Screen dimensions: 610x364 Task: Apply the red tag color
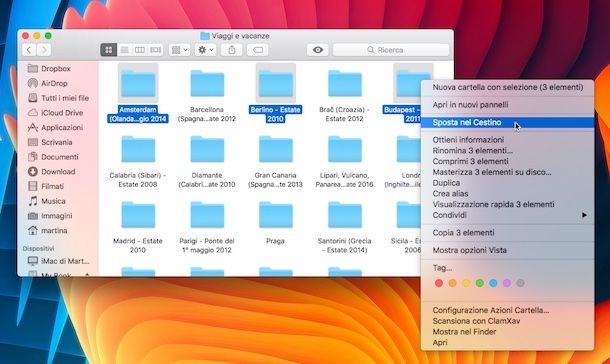439,283
